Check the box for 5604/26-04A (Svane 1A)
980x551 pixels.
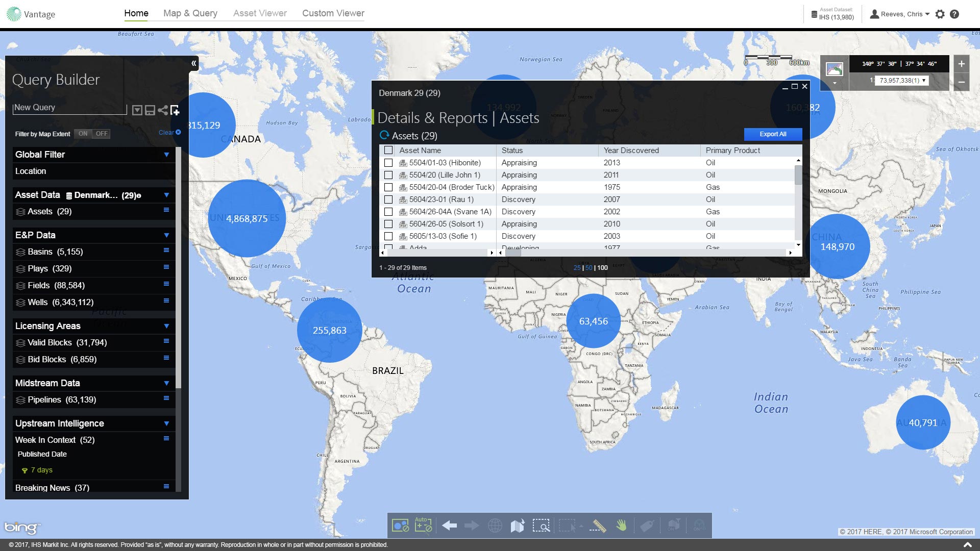[388, 212]
